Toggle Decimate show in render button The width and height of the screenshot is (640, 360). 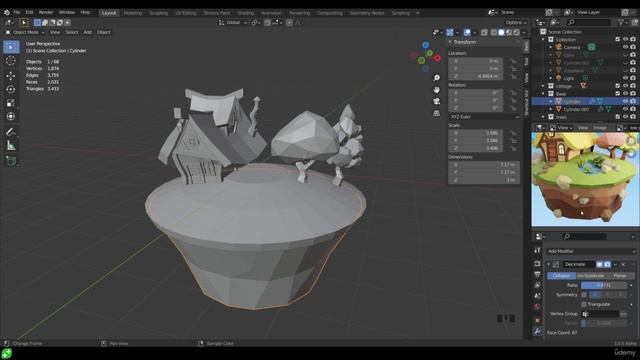pos(607,264)
